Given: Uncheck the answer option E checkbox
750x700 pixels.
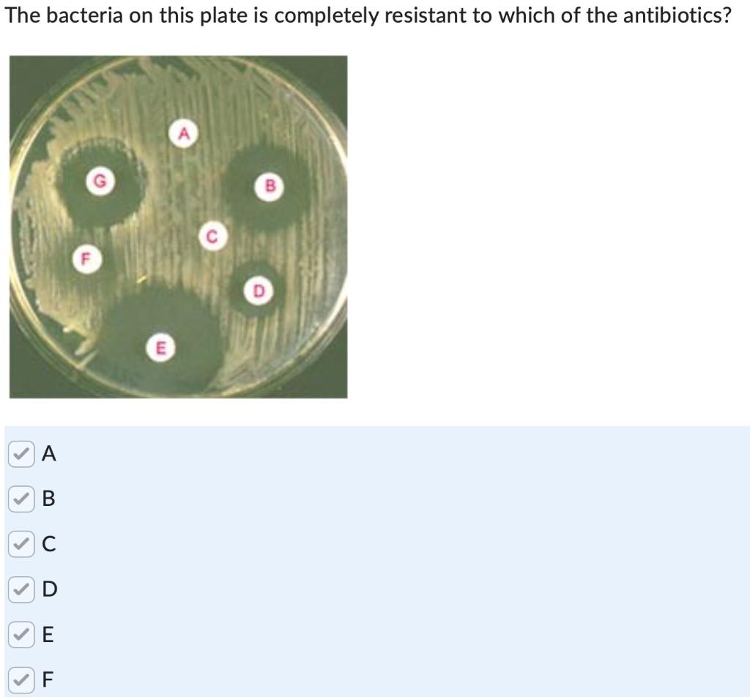Looking at the screenshot, I should click(20, 633).
